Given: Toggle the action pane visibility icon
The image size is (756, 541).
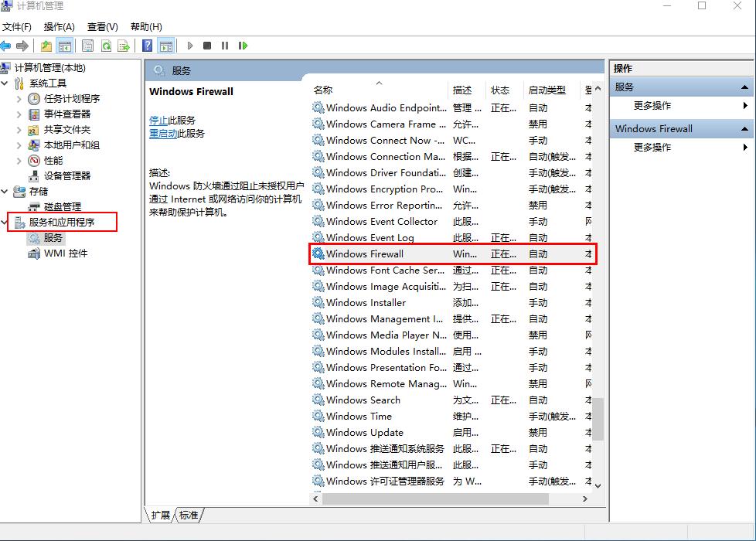Looking at the screenshot, I should pyautogui.click(x=165, y=46).
